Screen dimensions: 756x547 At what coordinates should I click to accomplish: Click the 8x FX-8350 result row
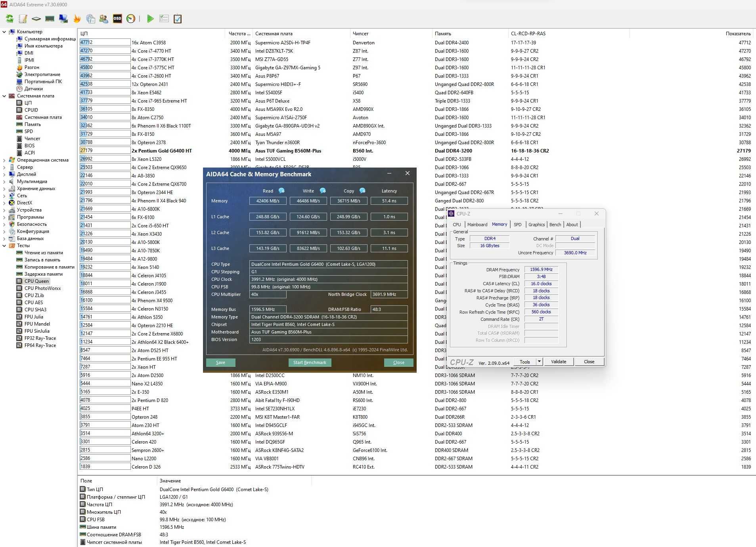pos(415,109)
